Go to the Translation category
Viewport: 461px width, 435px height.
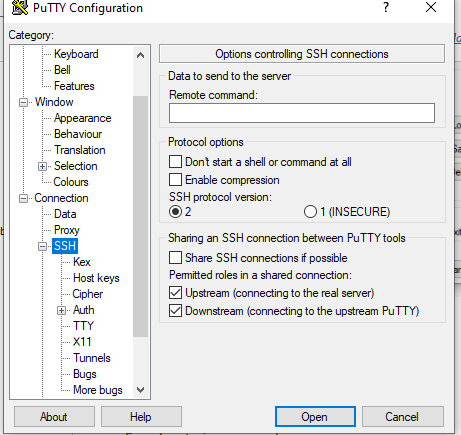(x=80, y=150)
